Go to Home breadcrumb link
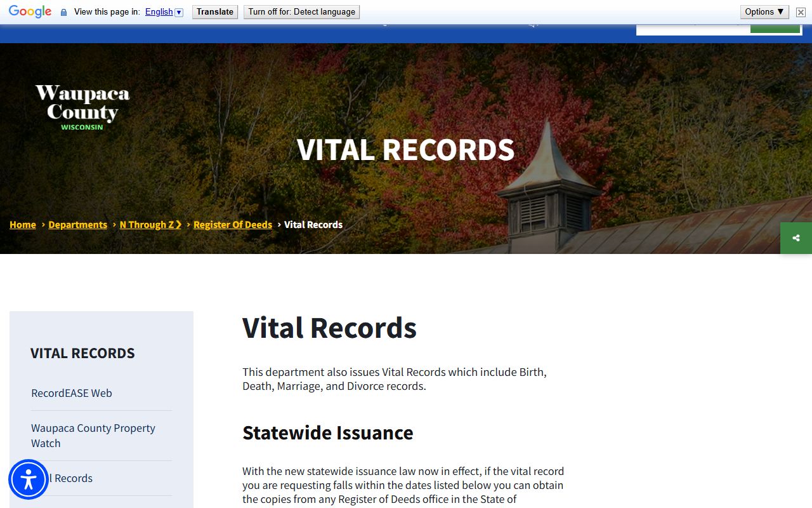The image size is (812, 508). pyautogui.click(x=23, y=225)
